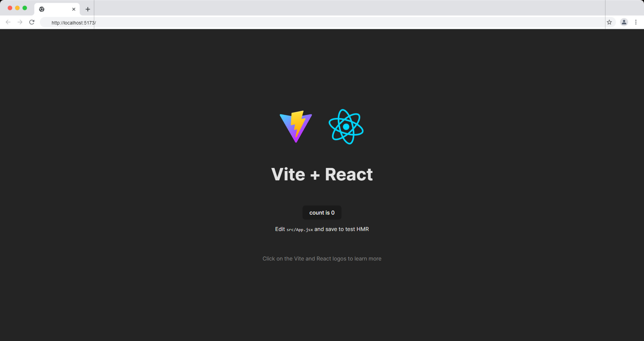This screenshot has height=341, width=644.
Task: Open the three-dot browser menu
Action: [x=636, y=22]
